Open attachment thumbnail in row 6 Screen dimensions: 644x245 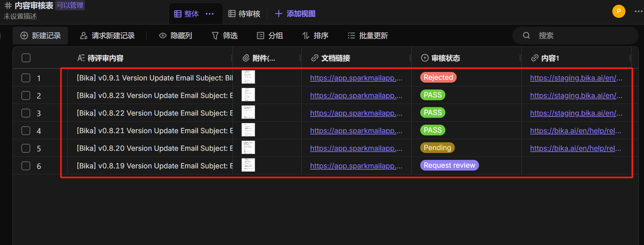(248, 165)
